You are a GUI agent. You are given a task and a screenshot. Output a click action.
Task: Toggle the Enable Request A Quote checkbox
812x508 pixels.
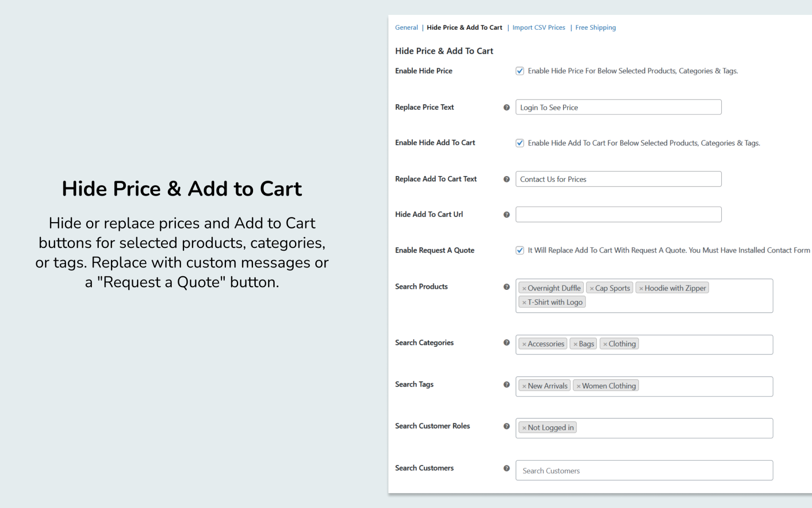[x=520, y=250]
